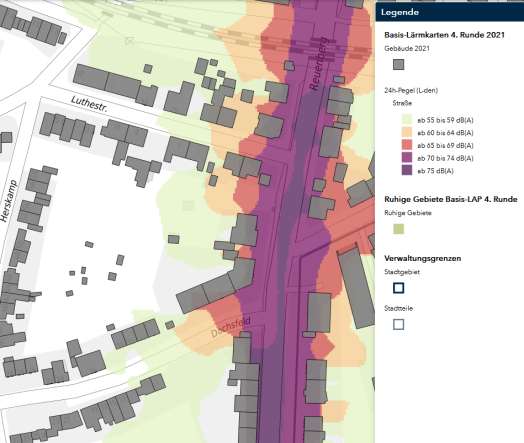Click the Dachsfeld street label on map
524x443 pixels.
click(231, 327)
